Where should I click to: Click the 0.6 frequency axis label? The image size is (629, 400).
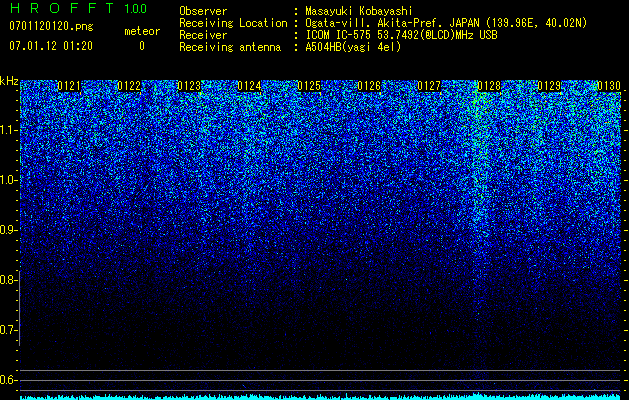point(8,380)
